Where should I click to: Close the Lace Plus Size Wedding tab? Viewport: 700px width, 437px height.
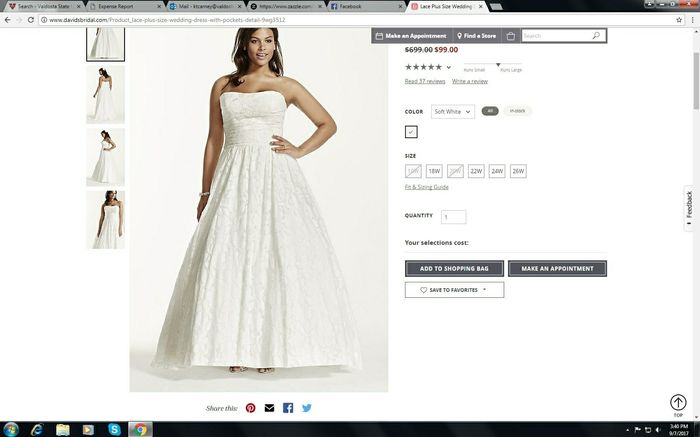coord(481,7)
